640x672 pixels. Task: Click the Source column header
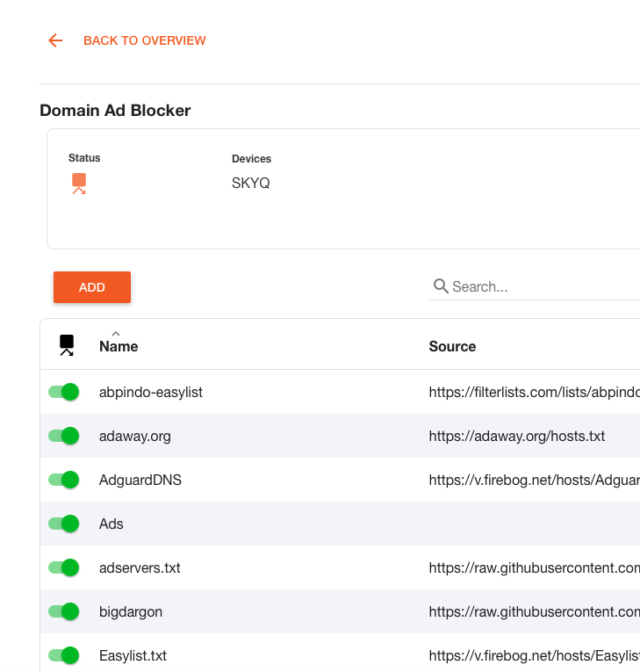point(452,346)
